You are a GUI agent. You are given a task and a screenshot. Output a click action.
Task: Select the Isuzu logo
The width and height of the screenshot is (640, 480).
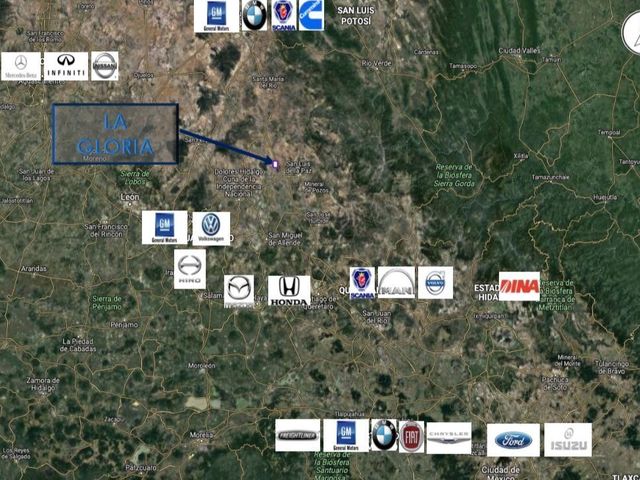click(x=568, y=440)
